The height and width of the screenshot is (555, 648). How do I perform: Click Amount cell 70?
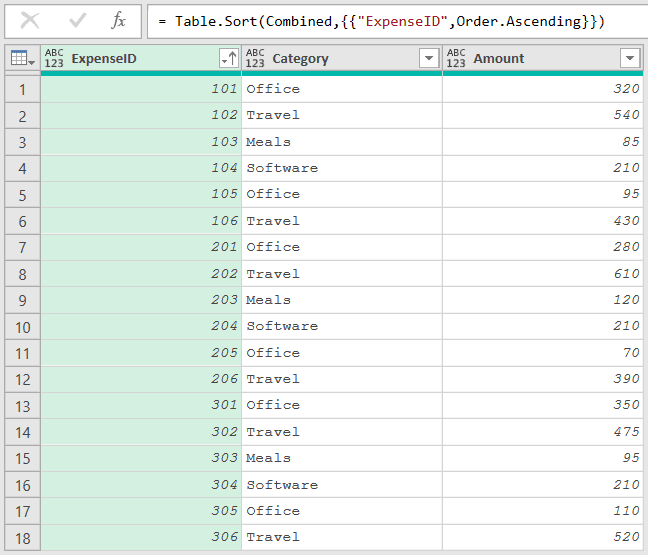pyautogui.click(x=543, y=353)
